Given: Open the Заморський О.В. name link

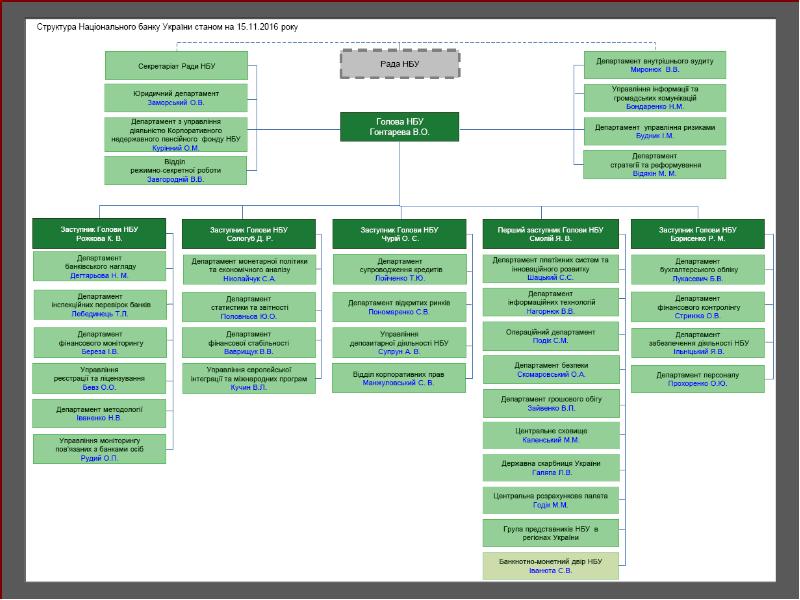Looking at the screenshot, I should [176, 102].
